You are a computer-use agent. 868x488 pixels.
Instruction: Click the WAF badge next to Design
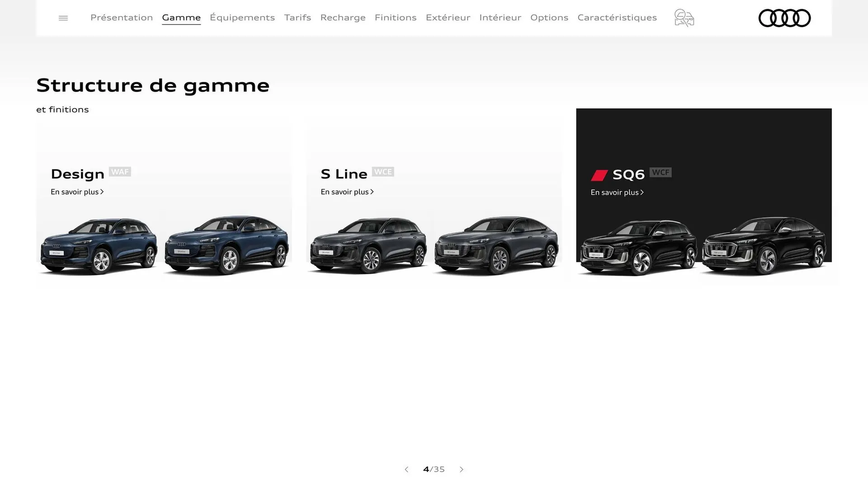tap(120, 172)
